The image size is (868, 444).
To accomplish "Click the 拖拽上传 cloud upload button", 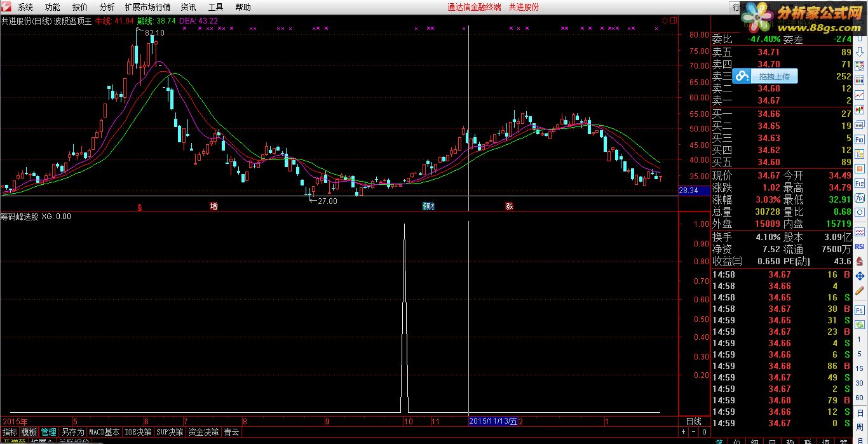I will [x=765, y=76].
